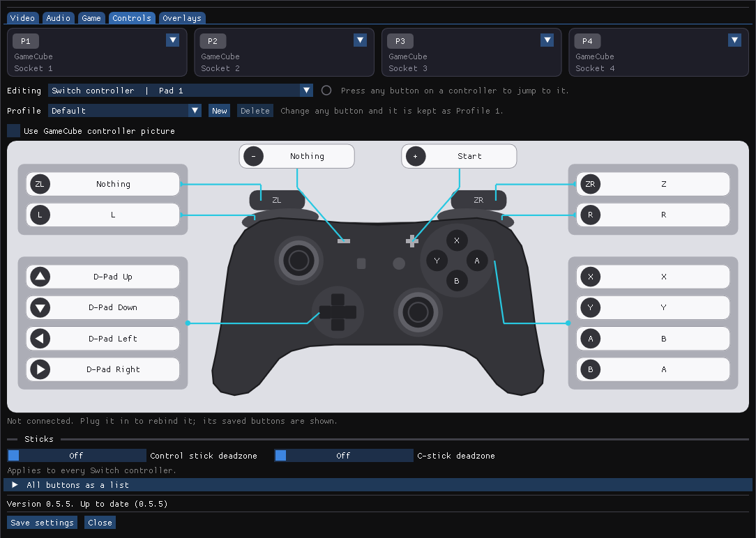Click the D-Pad Right arrow icon
Viewport: 756px width, 538px height.
[40, 369]
